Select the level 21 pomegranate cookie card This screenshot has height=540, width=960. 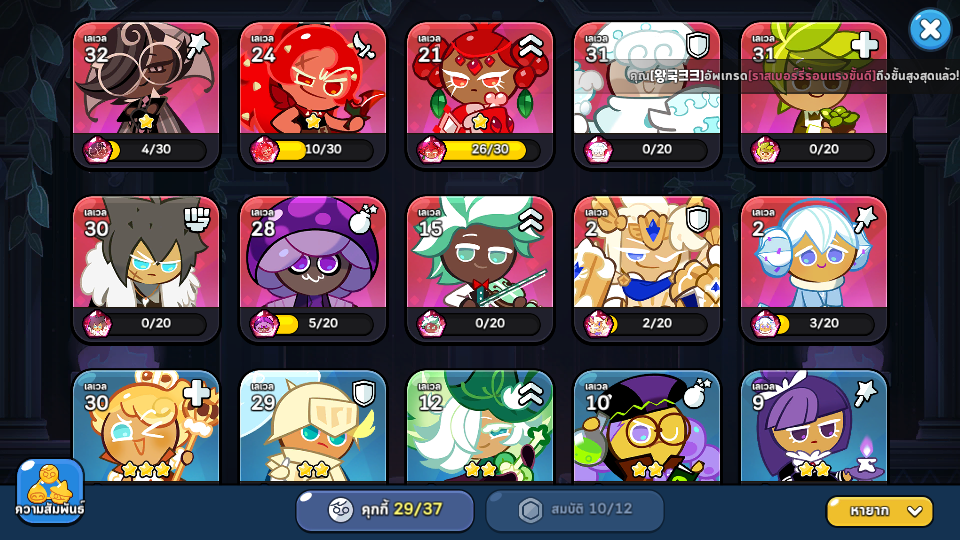(x=480, y=95)
